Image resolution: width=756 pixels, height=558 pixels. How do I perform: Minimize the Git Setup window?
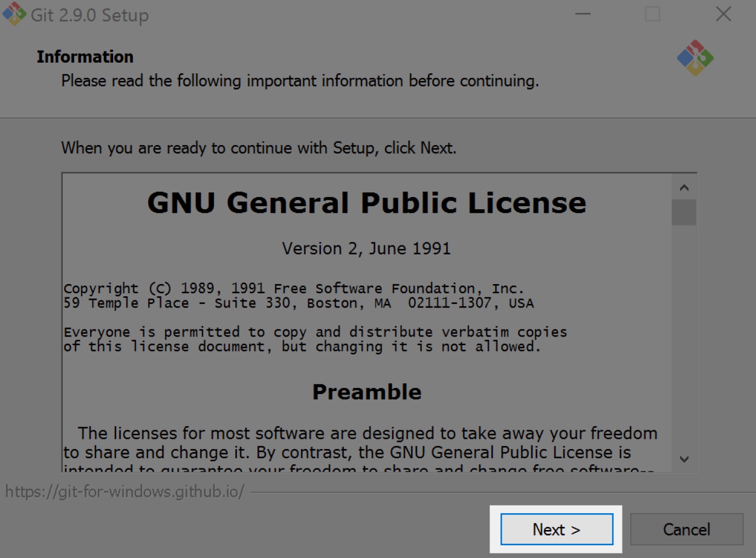[583, 14]
